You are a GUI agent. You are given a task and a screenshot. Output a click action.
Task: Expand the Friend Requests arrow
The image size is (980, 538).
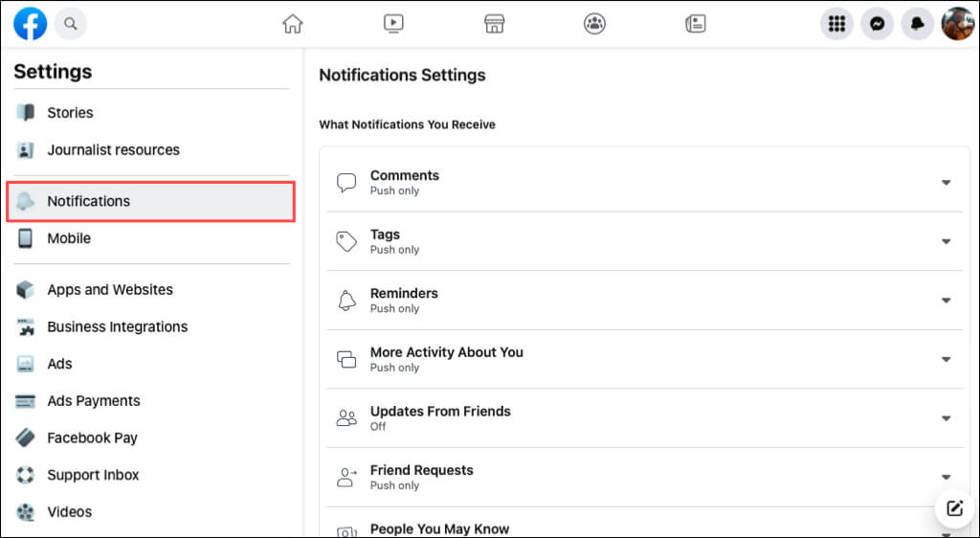[x=947, y=477]
